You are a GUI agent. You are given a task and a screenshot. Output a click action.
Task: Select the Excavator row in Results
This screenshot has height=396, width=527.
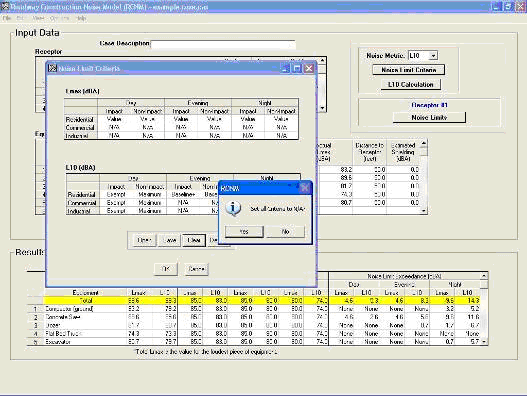254,342
